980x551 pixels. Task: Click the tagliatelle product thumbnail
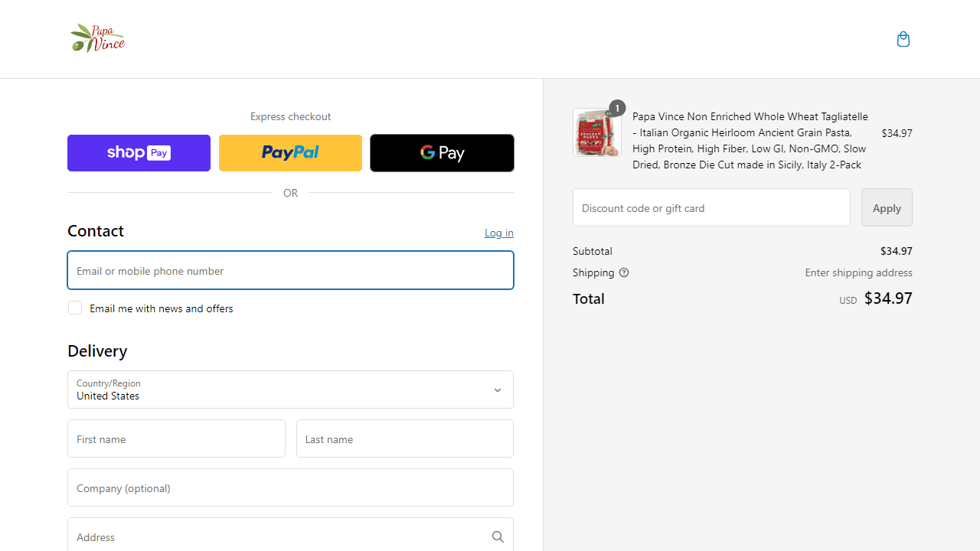[x=597, y=132]
